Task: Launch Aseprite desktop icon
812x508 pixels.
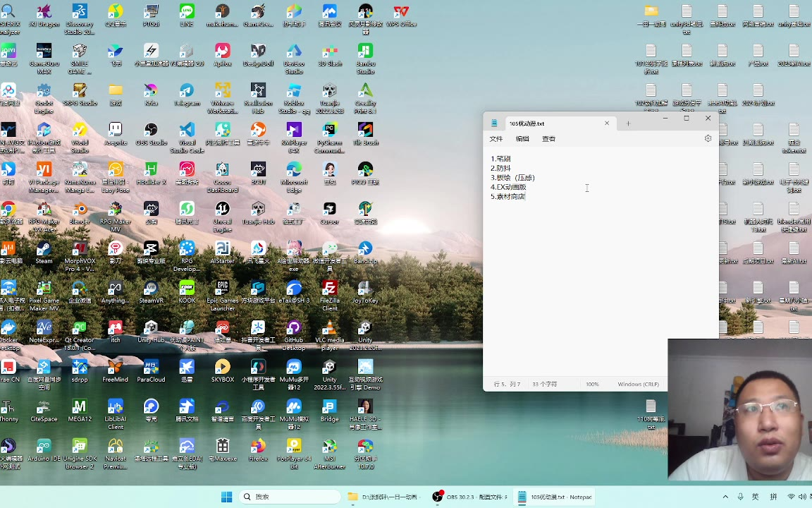Action: [116, 134]
